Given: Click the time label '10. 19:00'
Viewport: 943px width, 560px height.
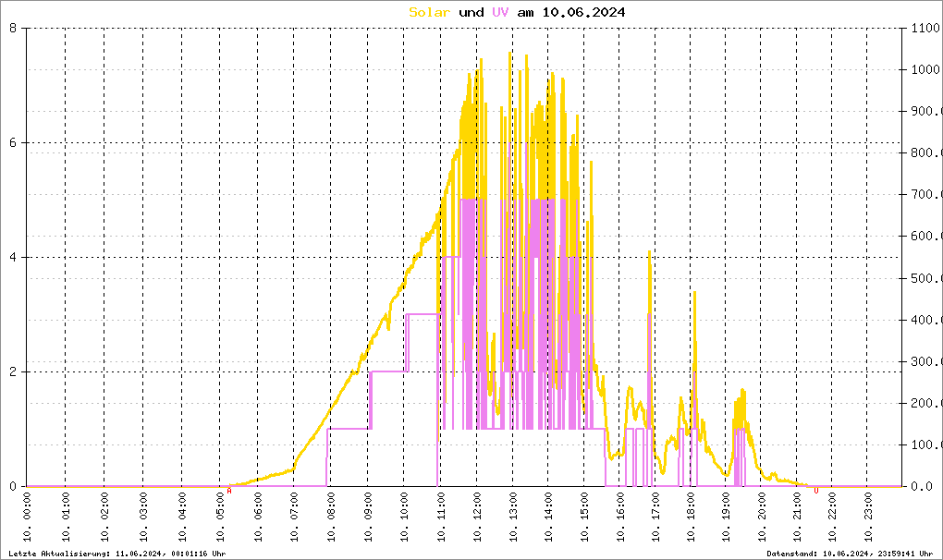Looking at the screenshot, I should (x=726, y=517).
